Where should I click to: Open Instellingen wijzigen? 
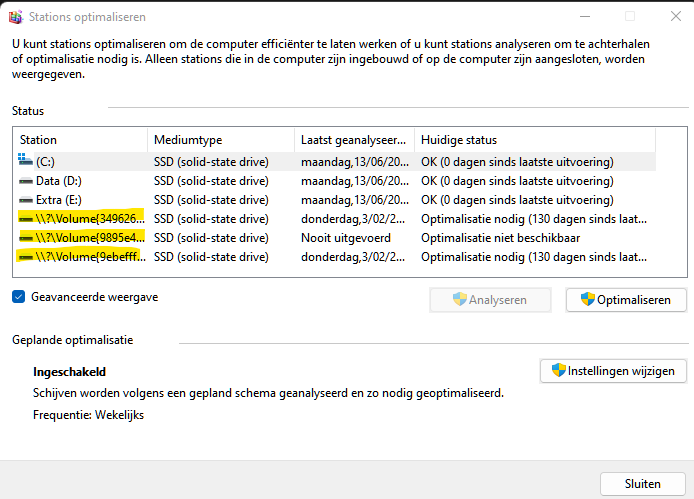613,371
